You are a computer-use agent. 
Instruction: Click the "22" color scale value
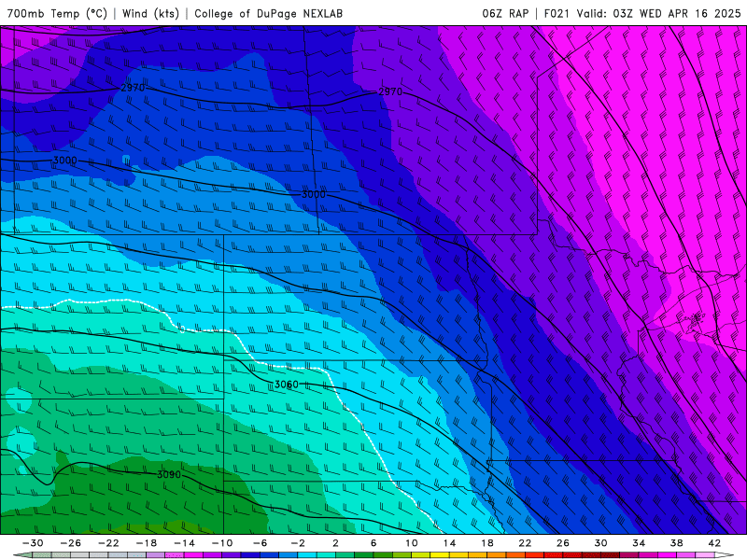525,543
